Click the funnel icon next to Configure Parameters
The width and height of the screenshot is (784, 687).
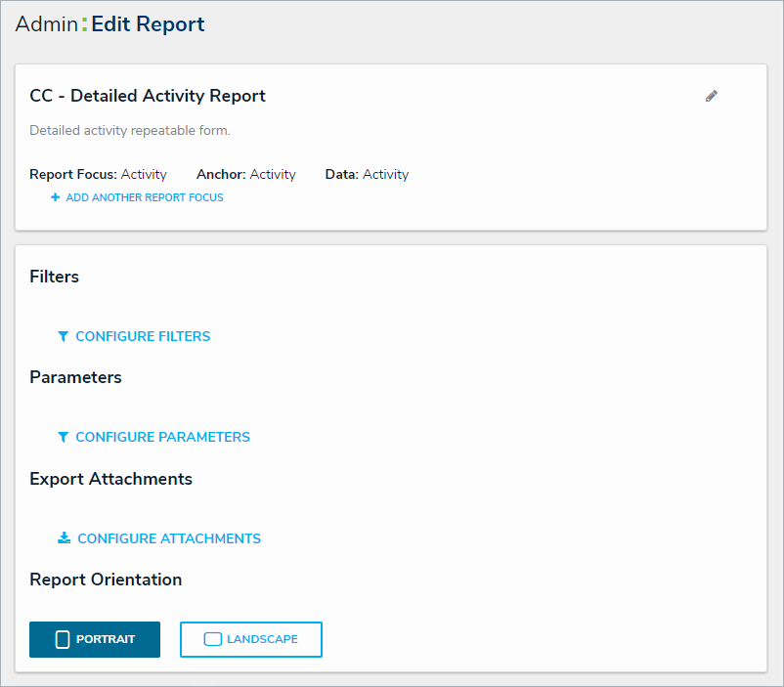(63, 437)
